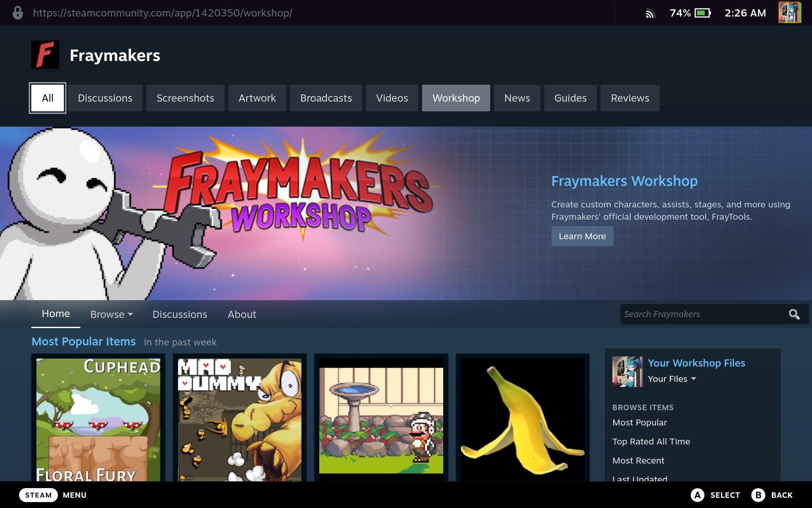812x508 pixels.
Task: Click the URL address bar text
Action: 163,13
